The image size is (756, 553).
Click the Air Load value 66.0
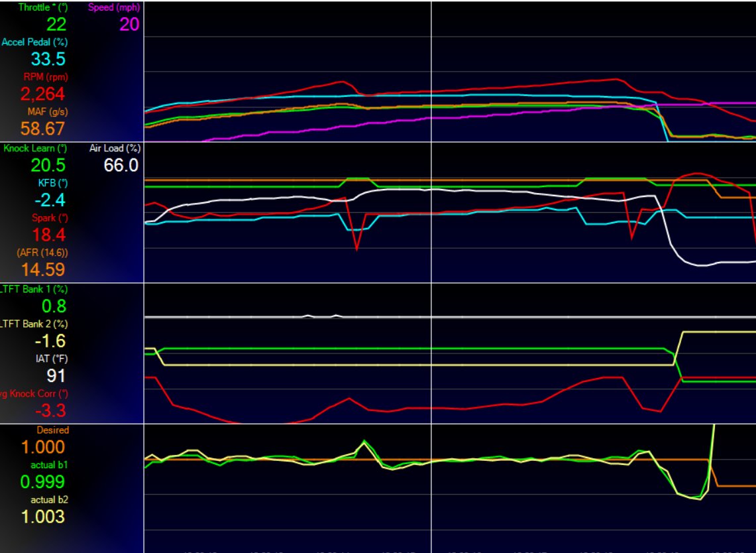tap(121, 166)
